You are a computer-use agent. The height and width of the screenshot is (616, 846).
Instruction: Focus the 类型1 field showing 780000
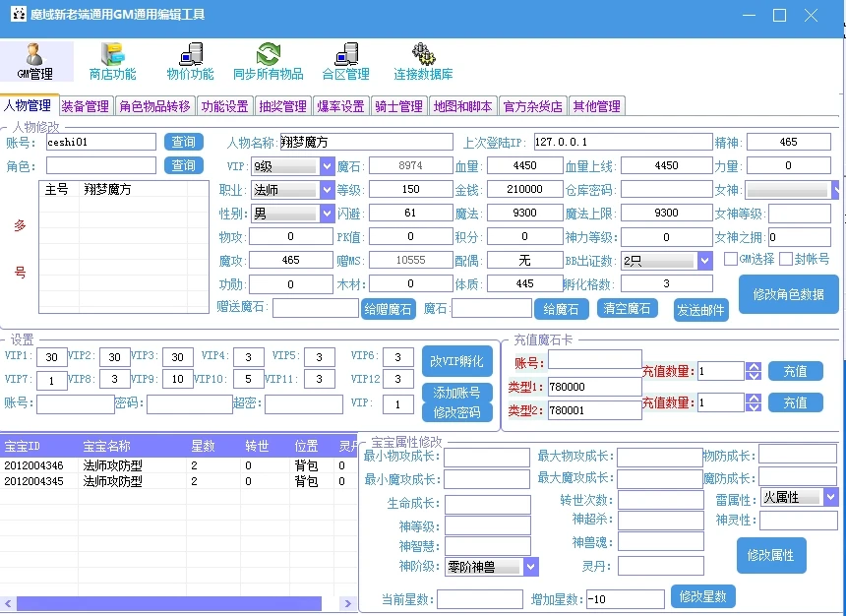[x=594, y=387]
